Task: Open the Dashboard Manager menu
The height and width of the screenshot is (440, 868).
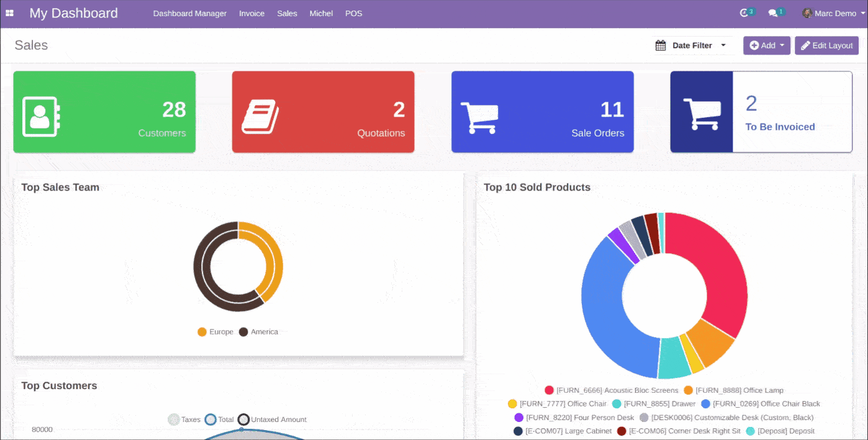Action: click(x=190, y=13)
